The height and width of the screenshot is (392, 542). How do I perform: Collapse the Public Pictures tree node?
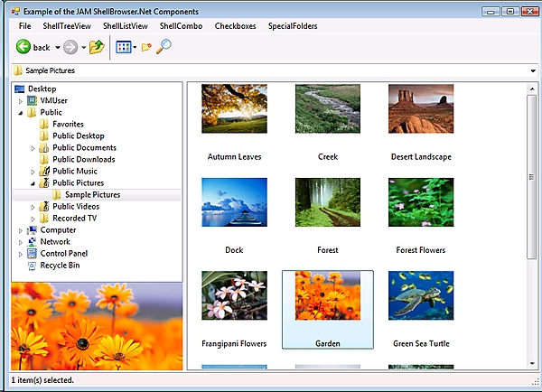(x=33, y=183)
